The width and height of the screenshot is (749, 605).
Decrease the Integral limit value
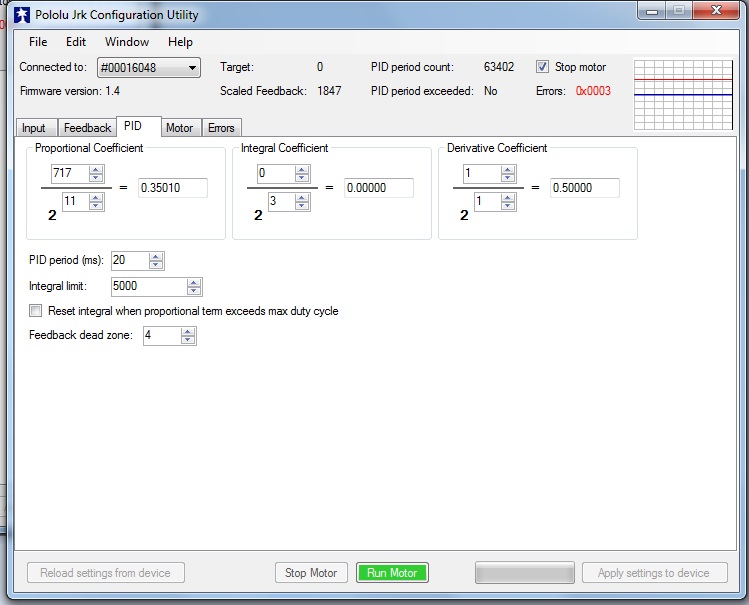pyautogui.click(x=193, y=290)
